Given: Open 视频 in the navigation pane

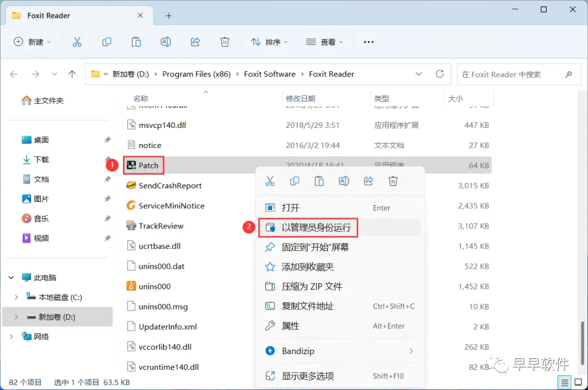Looking at the screenshot, I should coord(35,238).
